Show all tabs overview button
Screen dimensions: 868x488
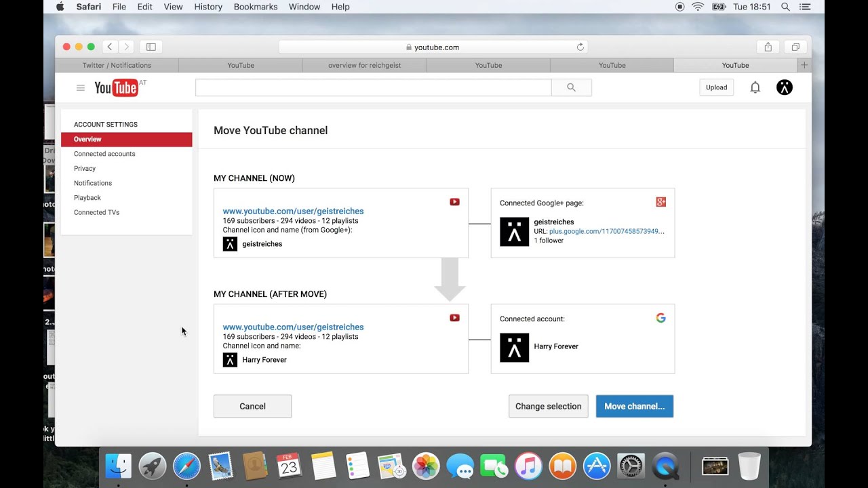coord(795,47)
